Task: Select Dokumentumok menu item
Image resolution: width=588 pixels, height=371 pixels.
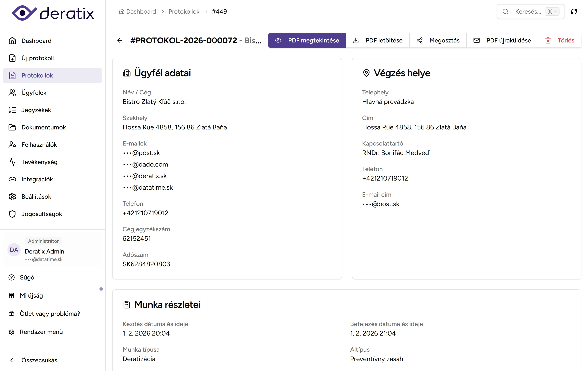Action: [44, 127]
